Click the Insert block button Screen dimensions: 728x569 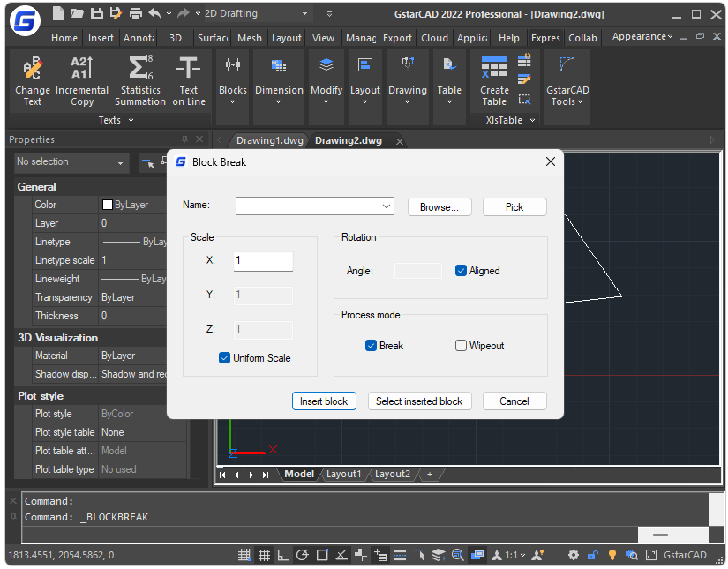[324, 401]
